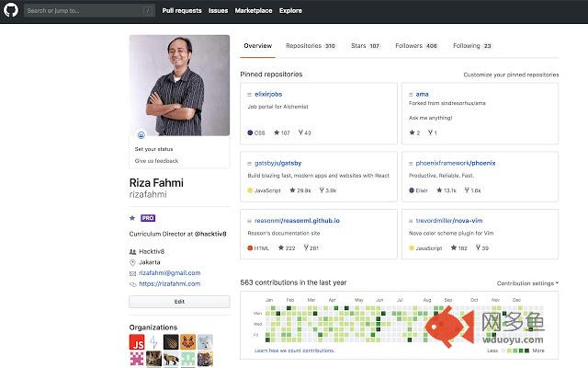
Task: Open trevordmiller/nova-vim repository
Action: point(449,221)
